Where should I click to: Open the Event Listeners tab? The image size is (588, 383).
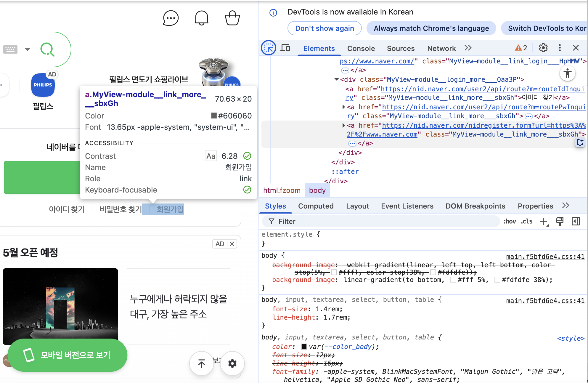tap(407, 206)
